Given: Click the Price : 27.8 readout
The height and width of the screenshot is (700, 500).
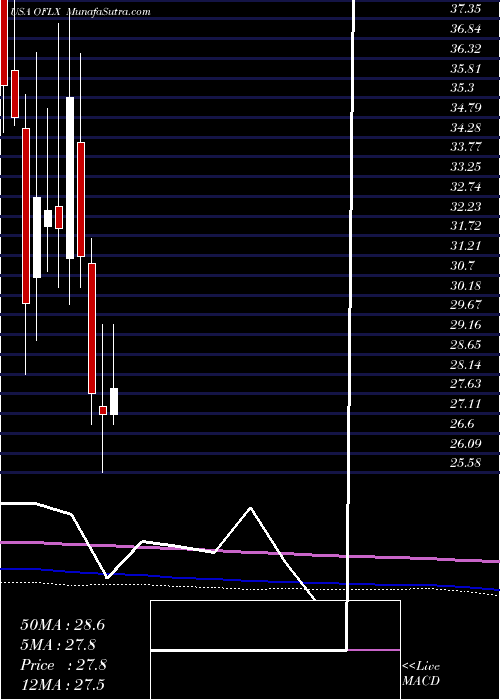Looking at the screenshot, I should coord(63,665).
